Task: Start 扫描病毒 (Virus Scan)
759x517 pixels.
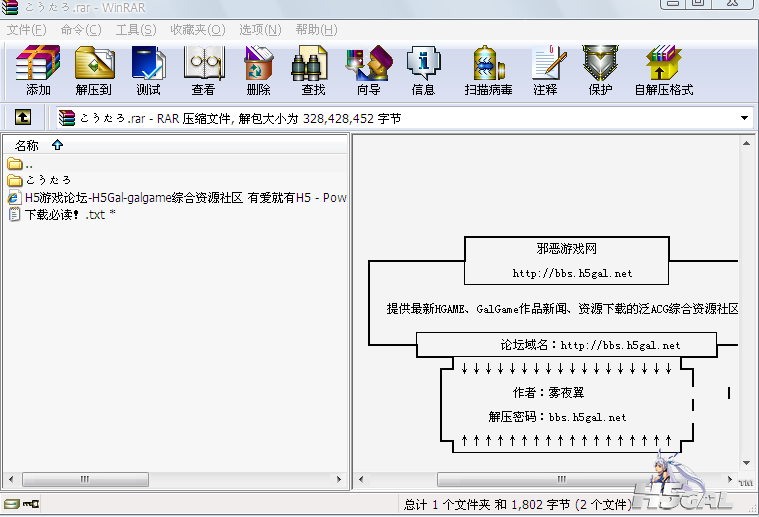Action: [488, 70]
